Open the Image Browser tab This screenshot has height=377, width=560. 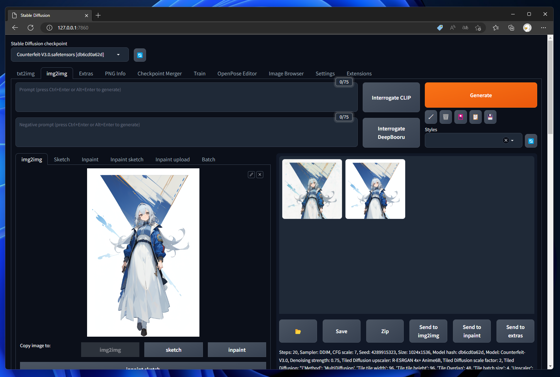pos(286,74)
